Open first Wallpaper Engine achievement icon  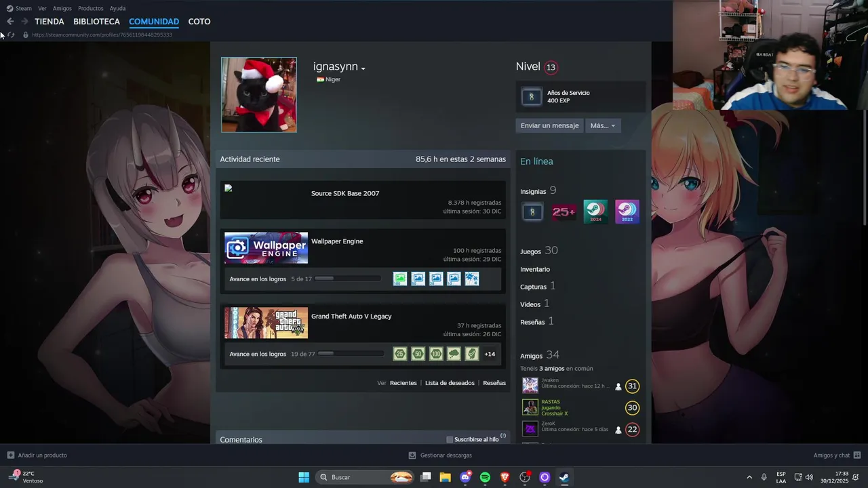(x=400, y=279)
